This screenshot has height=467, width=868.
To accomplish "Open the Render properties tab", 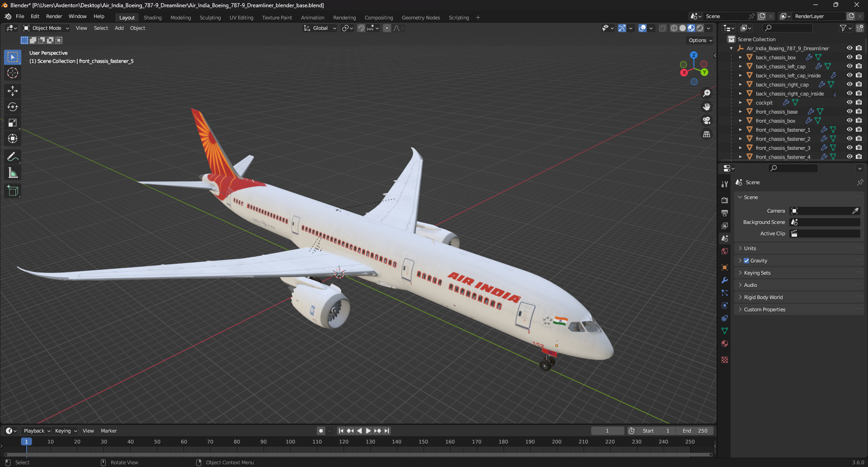I will [x=725, y=200].
